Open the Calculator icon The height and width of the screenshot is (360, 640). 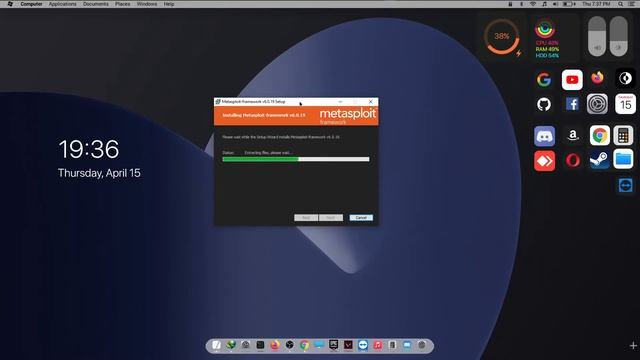click(x=623, y=135)
